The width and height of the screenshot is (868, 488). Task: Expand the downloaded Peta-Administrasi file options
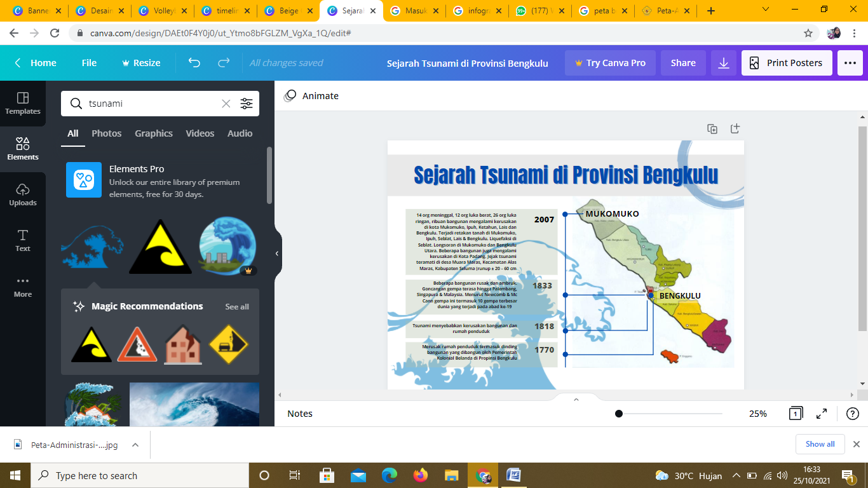(x=135, y=445)
